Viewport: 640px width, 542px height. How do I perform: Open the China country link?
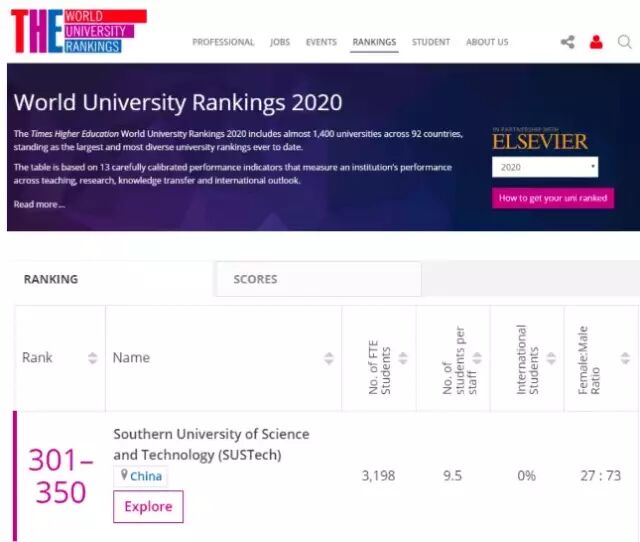[x=146, y=476]
